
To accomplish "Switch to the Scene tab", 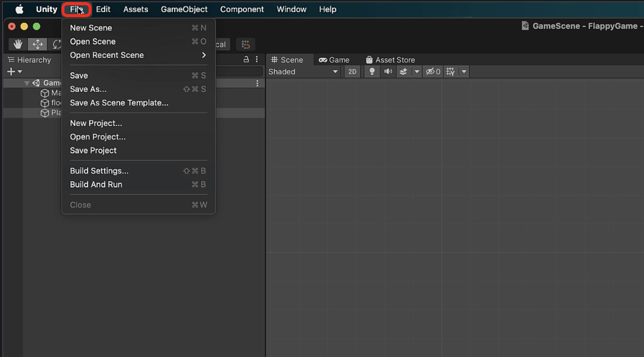I will (x=287, y=60).
